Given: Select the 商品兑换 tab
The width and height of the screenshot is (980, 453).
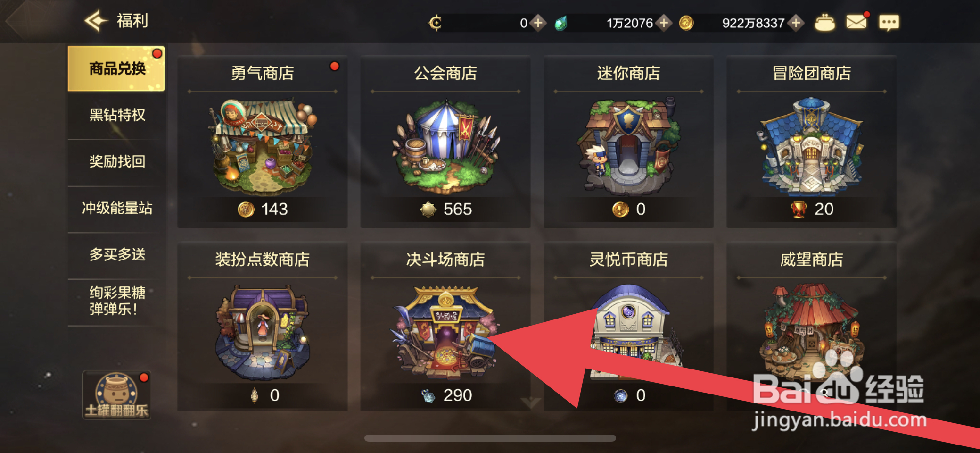Looking at the screenshot, I should point(116,68).
